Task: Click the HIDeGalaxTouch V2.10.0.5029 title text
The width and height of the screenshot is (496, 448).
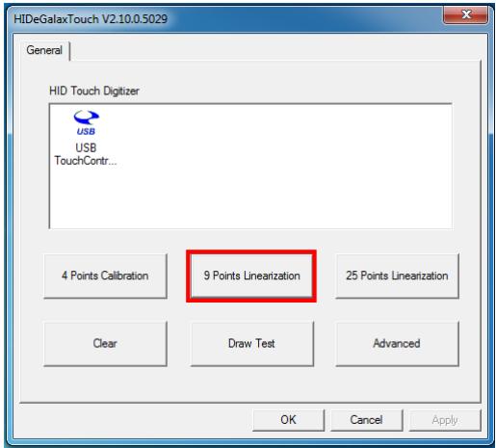Action: [91, 19]
